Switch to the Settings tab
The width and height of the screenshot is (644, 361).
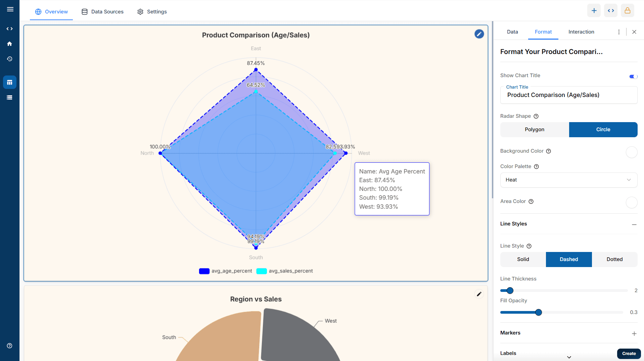click(152, 12)
